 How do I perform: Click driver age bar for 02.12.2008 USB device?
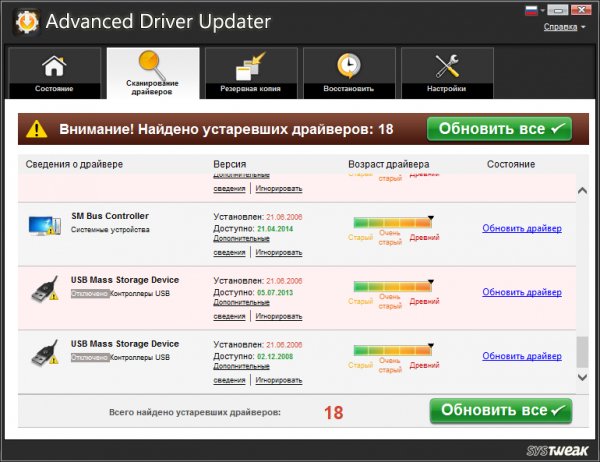(393, 350)
